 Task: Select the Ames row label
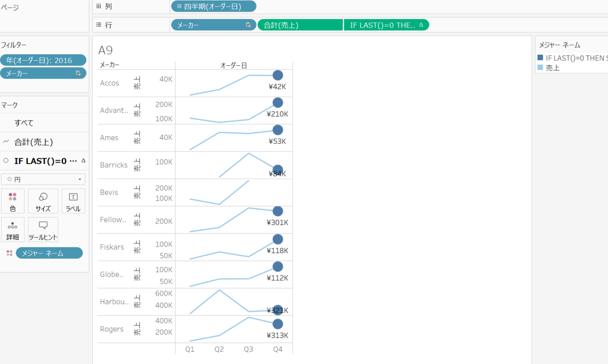click(x=109, y=138)
